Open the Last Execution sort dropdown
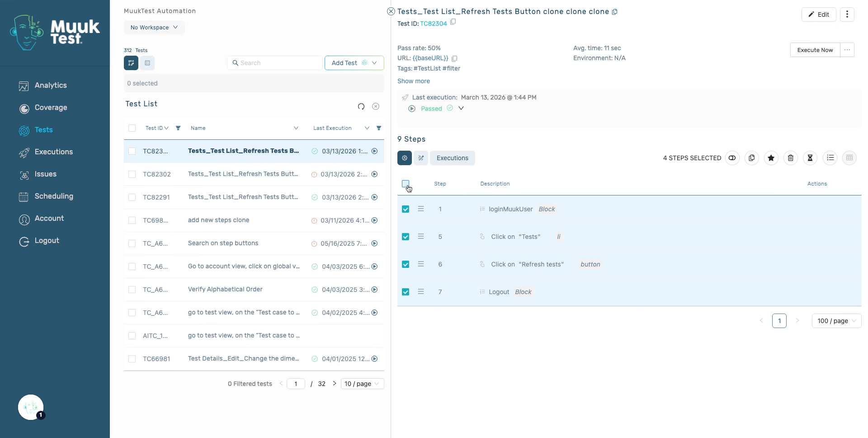 367,128
